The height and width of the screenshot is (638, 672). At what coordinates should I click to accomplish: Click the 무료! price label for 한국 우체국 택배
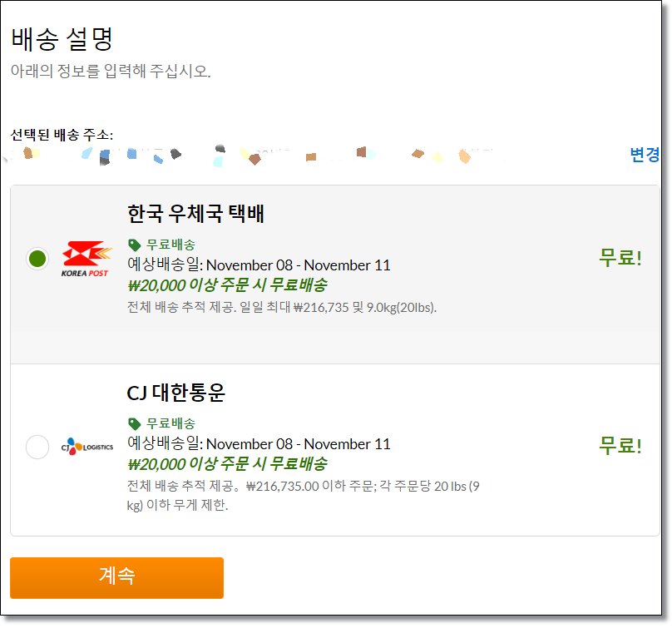pyautogui.click(x=619, y=257)
